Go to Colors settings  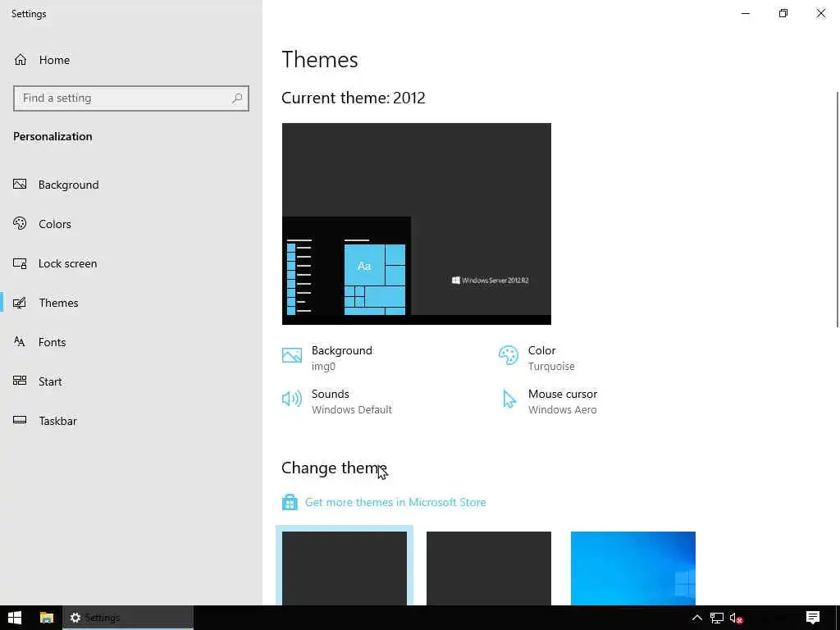[x=131, y=224]
